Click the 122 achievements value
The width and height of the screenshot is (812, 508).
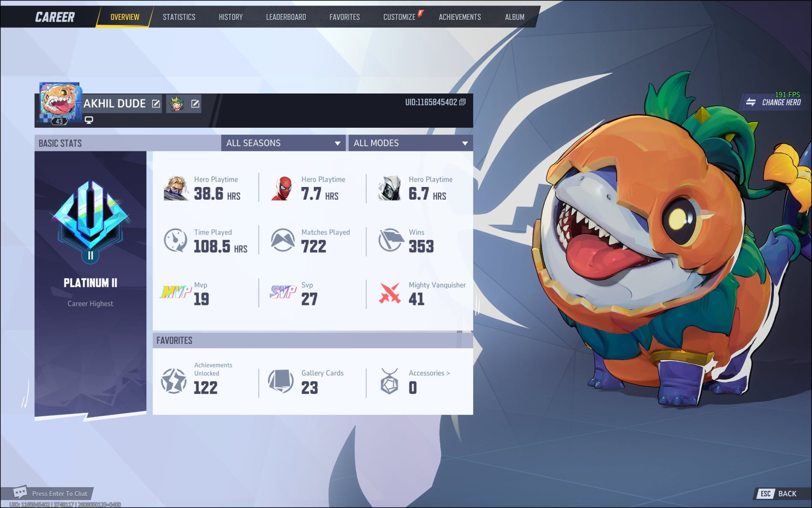(x=206, y=387)
